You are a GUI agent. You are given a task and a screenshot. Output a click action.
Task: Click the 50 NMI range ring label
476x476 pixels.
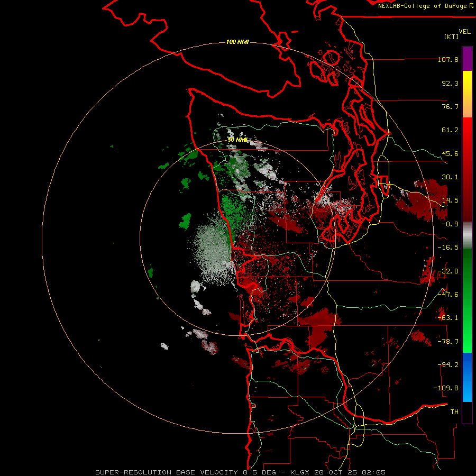[x=237, y=140]
